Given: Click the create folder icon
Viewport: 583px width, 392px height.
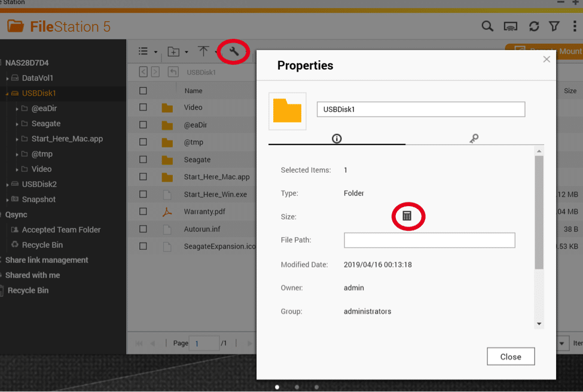Looking at the screenshot, I should click(x=173, y=51).
